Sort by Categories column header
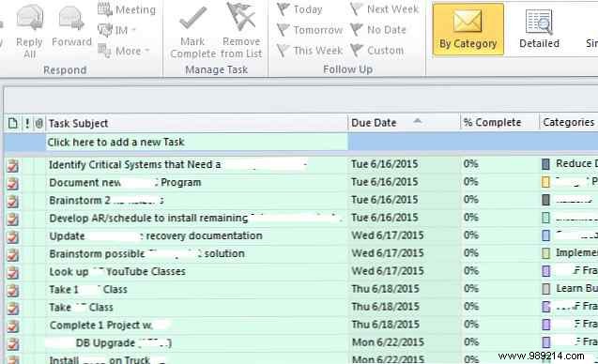This screenshot has width=598, height=364. click(569, 122)
